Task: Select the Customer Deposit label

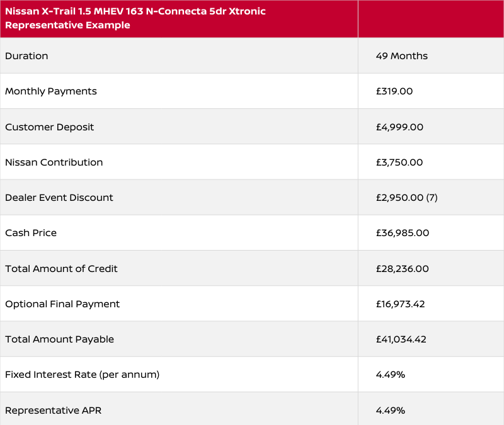Action: [x=49, y=127]
